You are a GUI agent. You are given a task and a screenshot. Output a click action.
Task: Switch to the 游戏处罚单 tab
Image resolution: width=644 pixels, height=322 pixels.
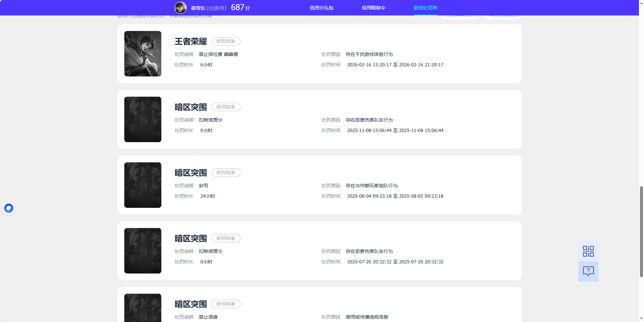[x=425, y=7]
